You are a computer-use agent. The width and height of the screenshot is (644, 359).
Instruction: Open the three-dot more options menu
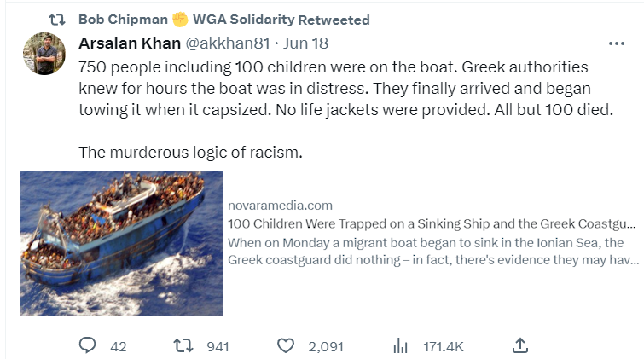click(616, 43)
